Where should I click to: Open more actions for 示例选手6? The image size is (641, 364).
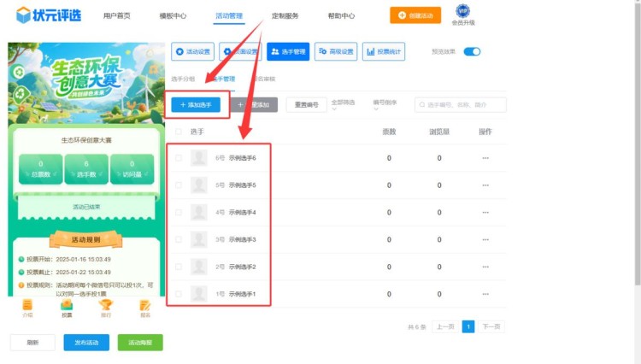pyautogui.click(x=485, y=158)
